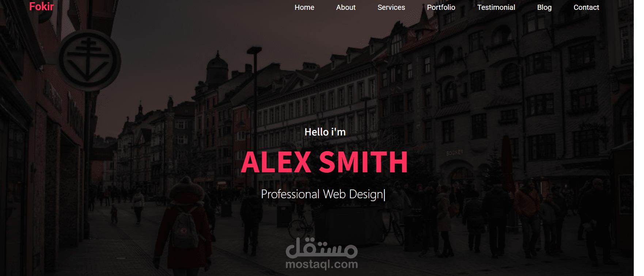The image size is (644, 276).
Task: Click the mostaql.com watermark text
Action: point(322,264)
